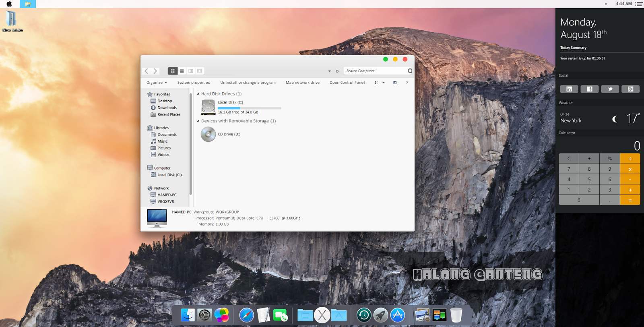Open the notification list icon in the menu bar

pos(639,4)
